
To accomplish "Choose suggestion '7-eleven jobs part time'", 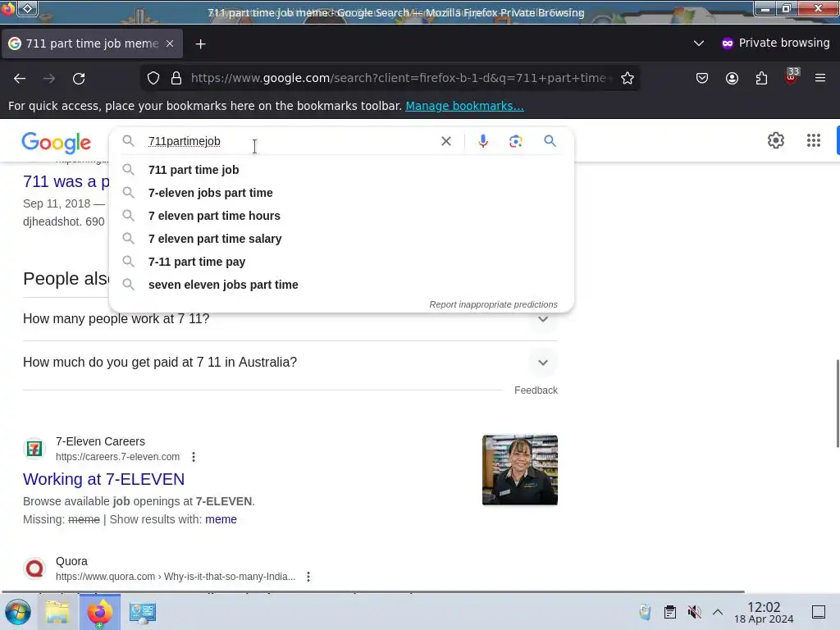I will tap(341, 193).
